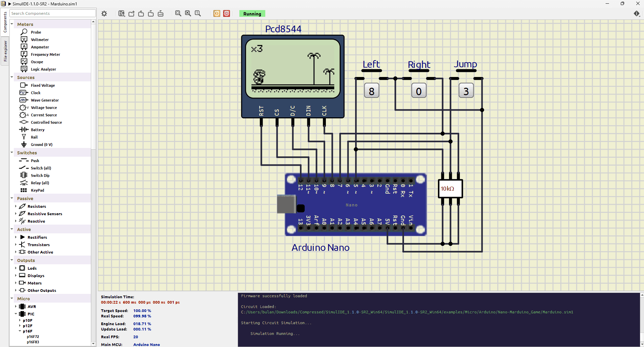Select the p16F72 tree item
The height and width of the screenshot is (347, 644).
(33, 337)
